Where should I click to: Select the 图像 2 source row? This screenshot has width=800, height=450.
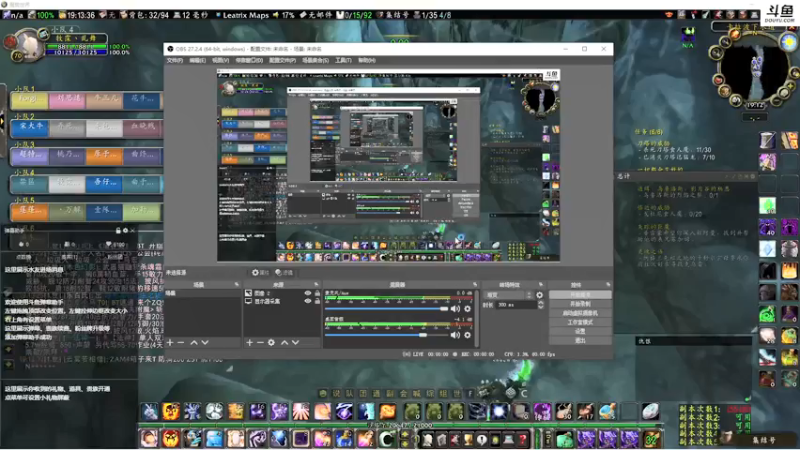(282, 293)
